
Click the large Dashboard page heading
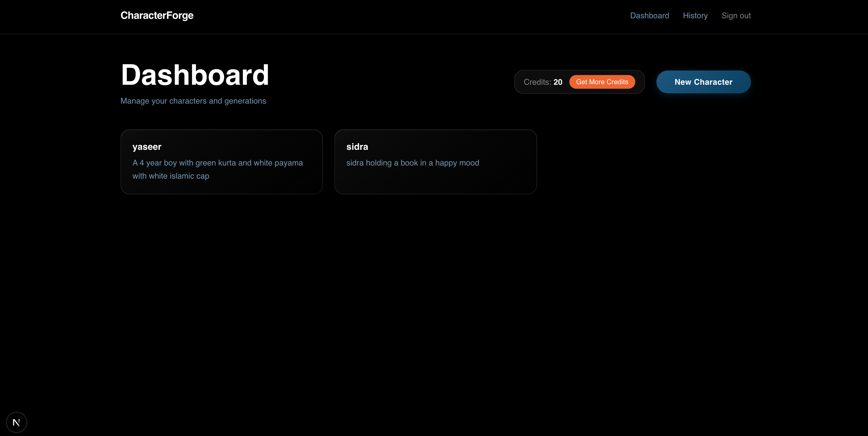point(195,75)
